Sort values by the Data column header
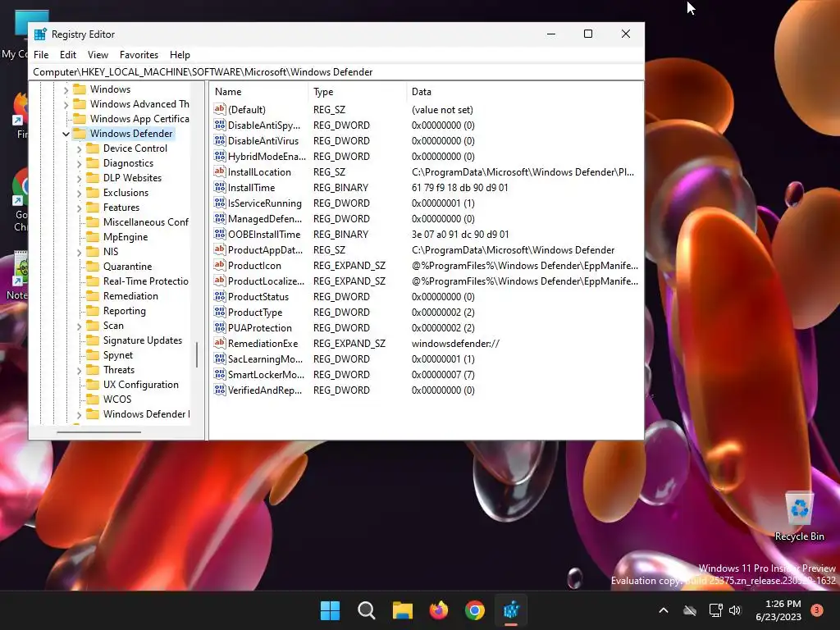The image size is (840, 630). click(524, 92)
